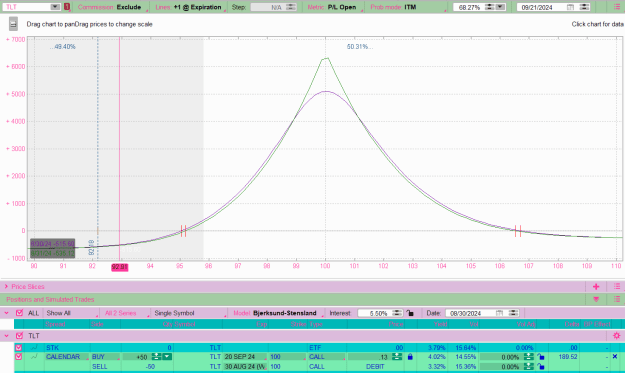
Task: Open the TLT symbol dropdown
Action: coord(55,7)
